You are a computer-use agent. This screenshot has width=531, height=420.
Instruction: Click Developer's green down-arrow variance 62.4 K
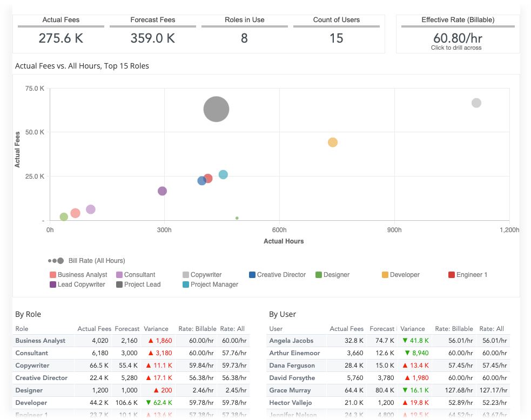[159, 403]
